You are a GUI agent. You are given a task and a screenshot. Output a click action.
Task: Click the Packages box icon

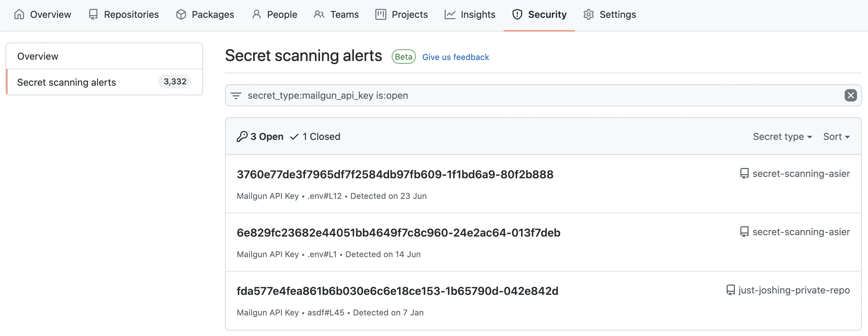coord(181,14)
